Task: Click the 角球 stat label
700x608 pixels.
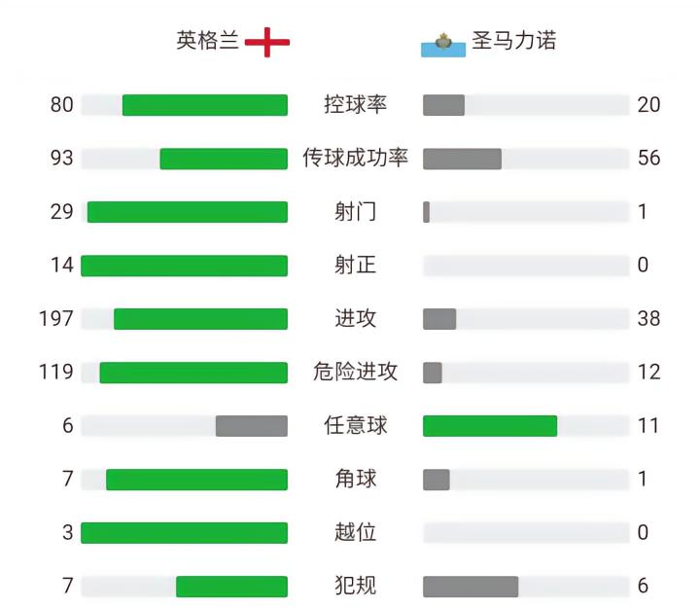Action: click(355, 480)
